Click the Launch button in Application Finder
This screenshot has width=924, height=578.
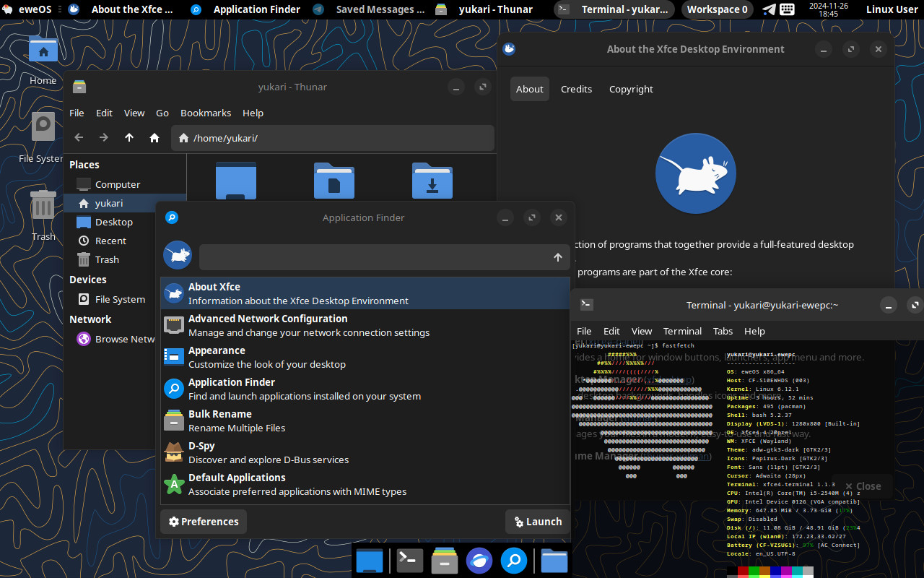click(537, 521)
